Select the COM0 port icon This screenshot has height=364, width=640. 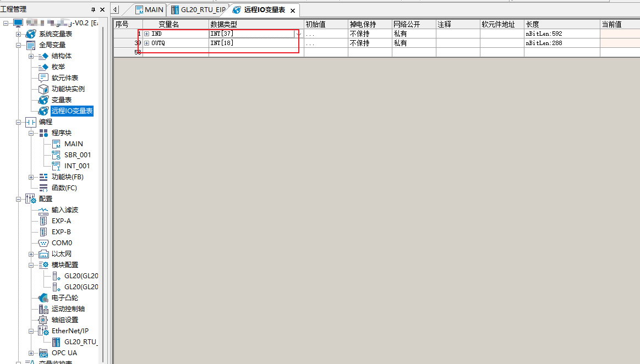tap(43, 243)
